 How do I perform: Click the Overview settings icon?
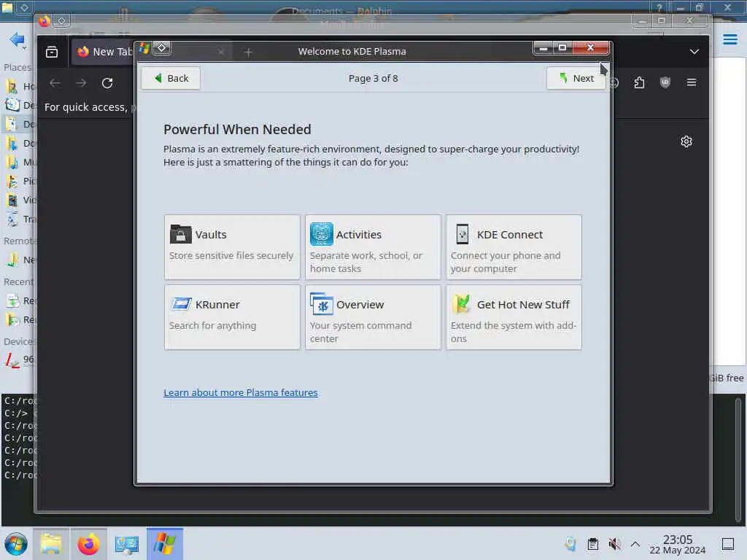point(322,304)
